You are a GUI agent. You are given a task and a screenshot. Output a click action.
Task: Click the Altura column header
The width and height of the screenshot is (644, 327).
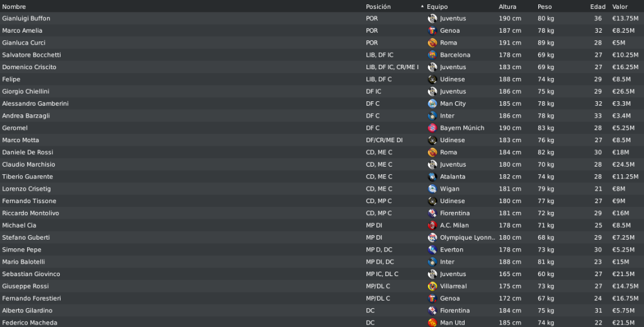(x=507, y=6)
